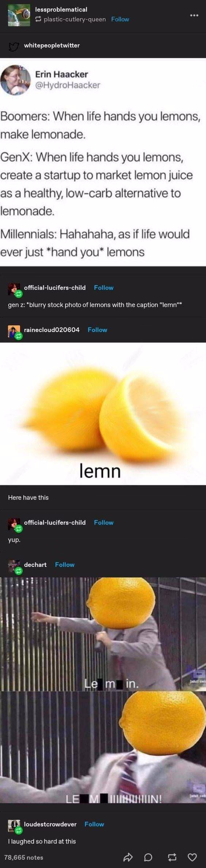Click the share arrow icon
The image size is (206, 868).
(x=128, y=857)
